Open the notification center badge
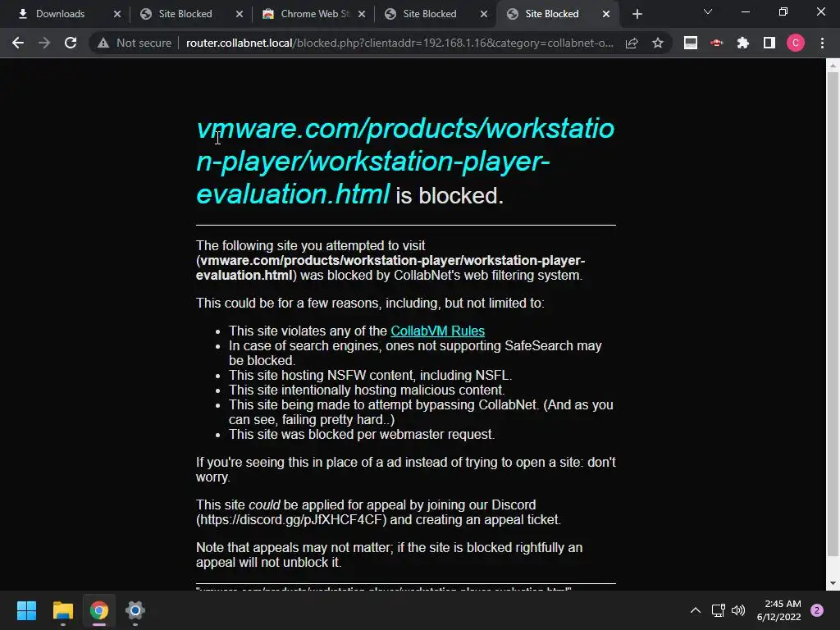 (x=817, y=610)
